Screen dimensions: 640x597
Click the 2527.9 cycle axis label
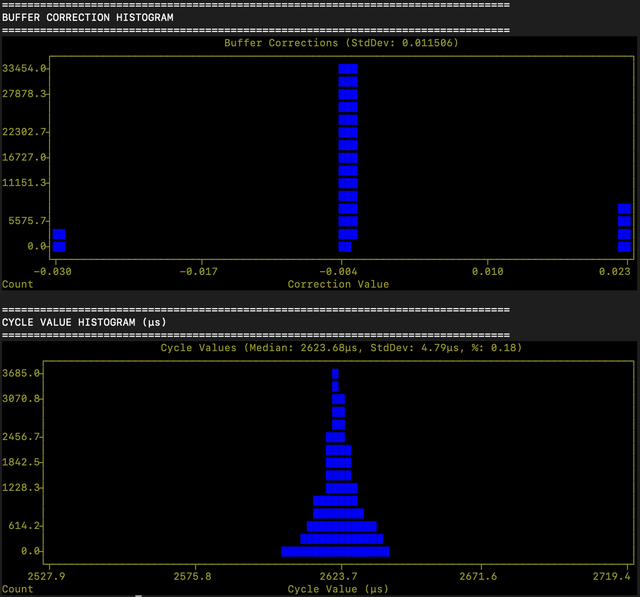(x=46, y=576)
